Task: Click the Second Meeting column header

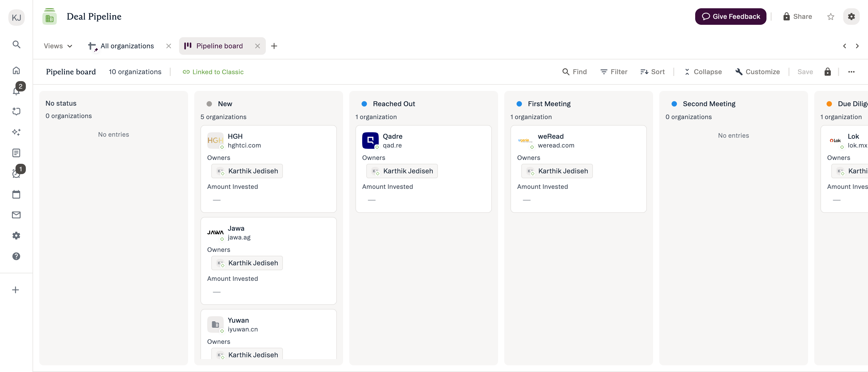Action: (x=709, y=104)
